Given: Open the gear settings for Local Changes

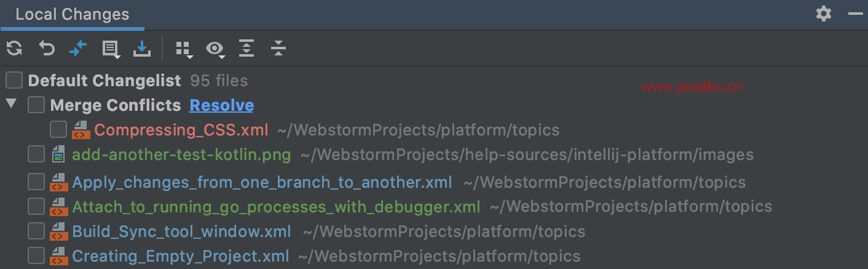Looking at the screenshot, I should click(x=823, y=14).
